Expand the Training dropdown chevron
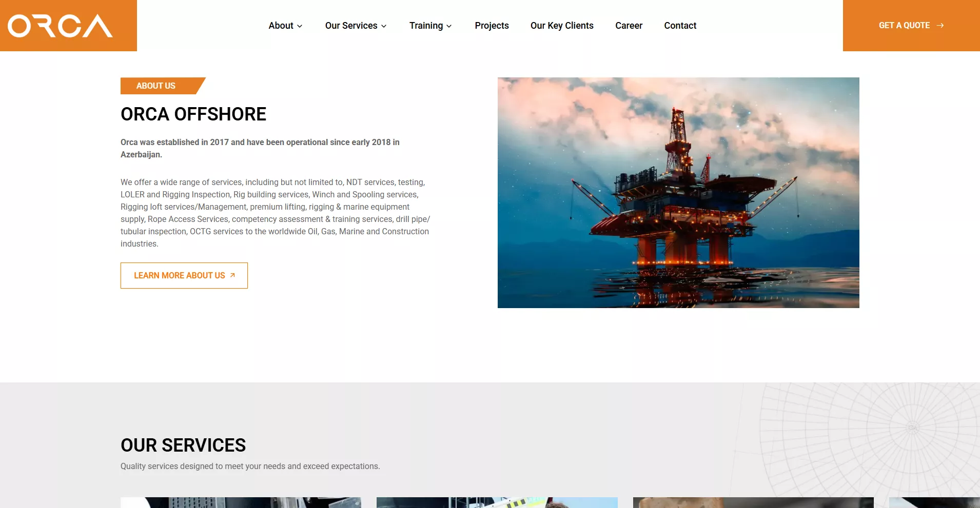 click(x=449, y=26)
